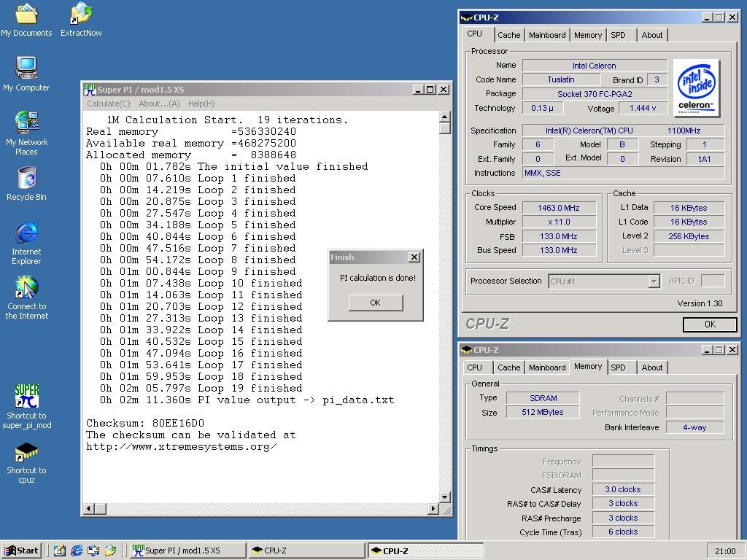
Task: Click the Loop 19 finished line
Action: click(x=201, y=388)
